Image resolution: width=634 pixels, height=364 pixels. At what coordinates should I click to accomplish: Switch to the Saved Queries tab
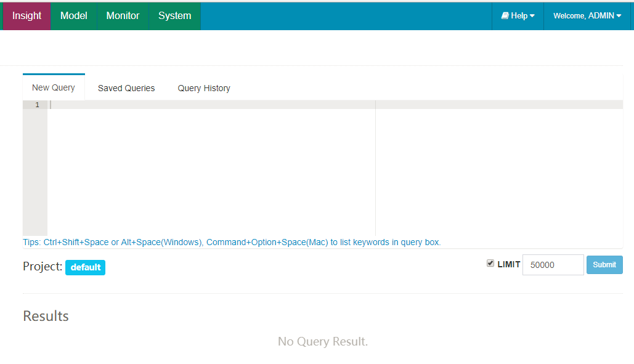[126, 88]
